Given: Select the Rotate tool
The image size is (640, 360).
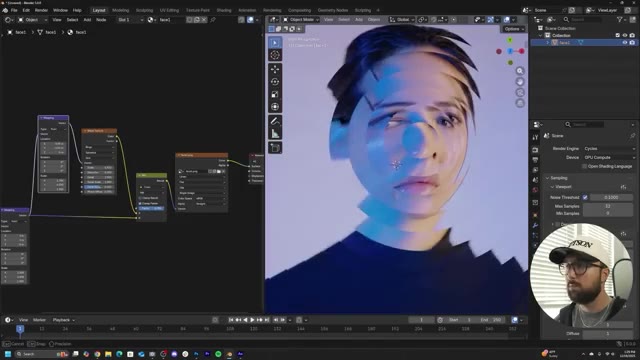Looking at the screenshot, I should point(275,82).
